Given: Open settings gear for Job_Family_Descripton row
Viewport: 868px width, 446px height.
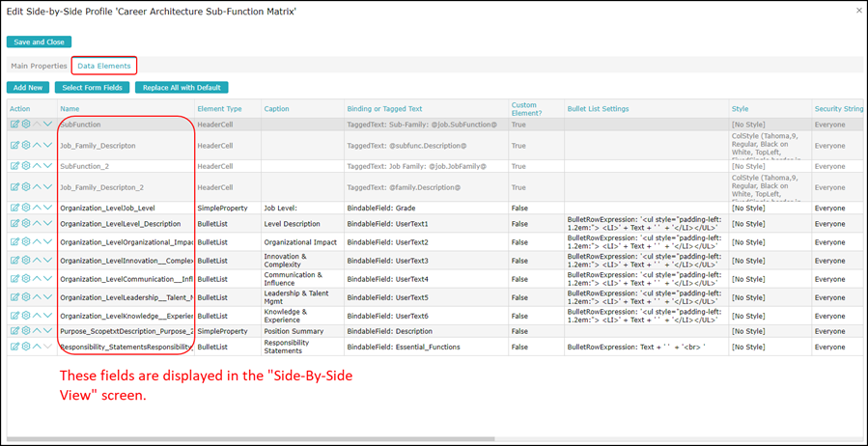Looking at the screenshot, I should click(26, 146).
